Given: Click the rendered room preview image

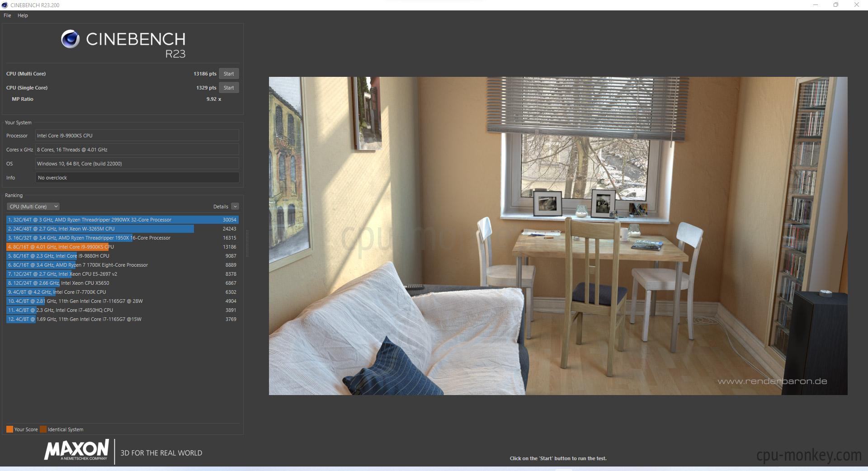Looking at the screenshot, I should pyautogui.click(x=558, y=235).
